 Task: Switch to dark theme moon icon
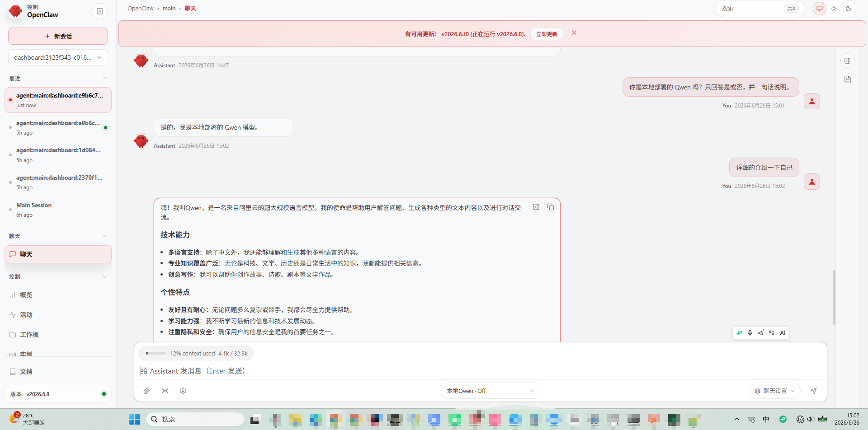click(x=849, y=9)
